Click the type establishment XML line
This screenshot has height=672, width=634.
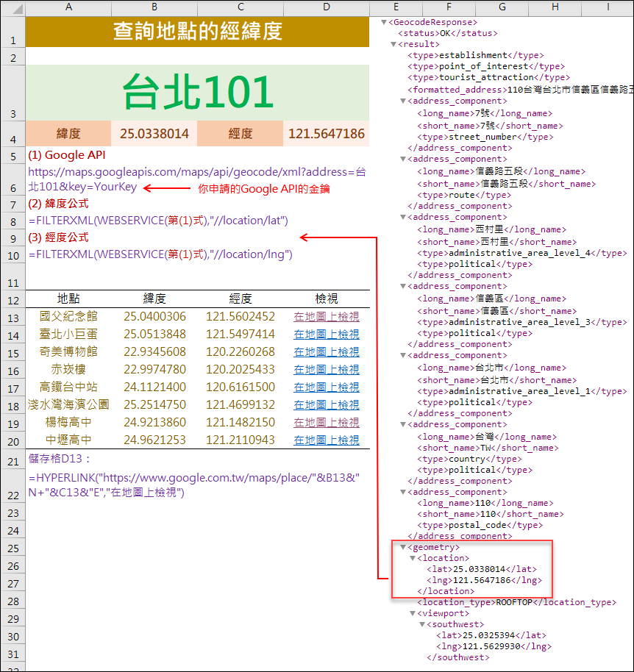(476, 55)
